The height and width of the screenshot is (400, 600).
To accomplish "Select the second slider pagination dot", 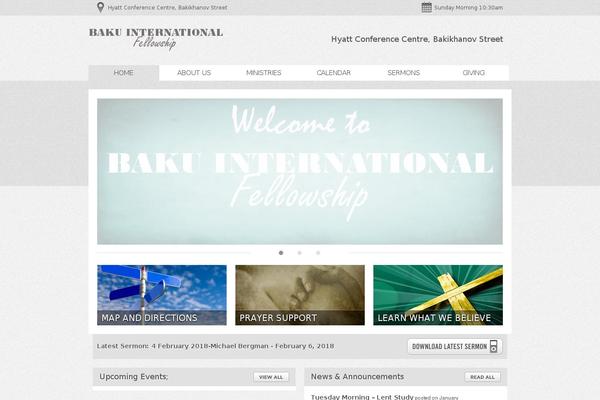I will pos(300,253).
